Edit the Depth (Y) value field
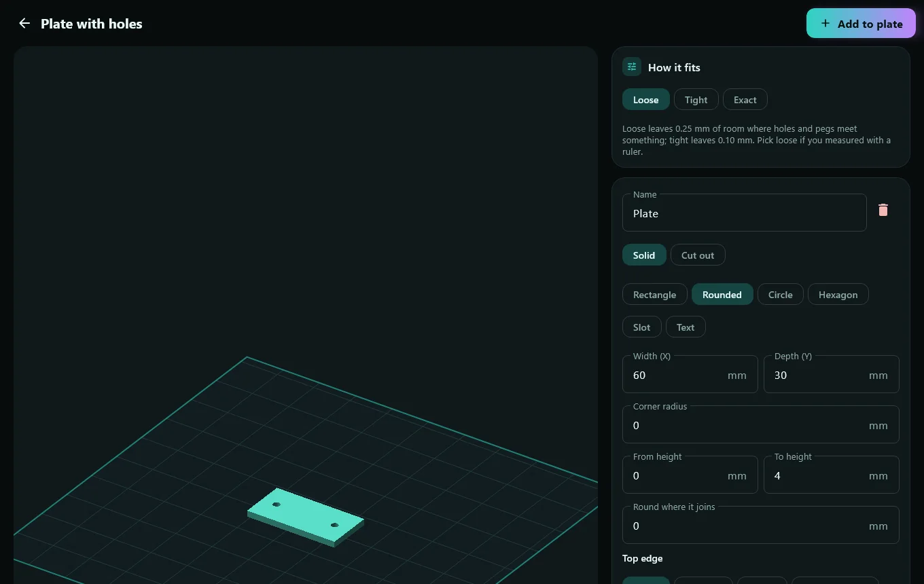 tap(831, 374)
